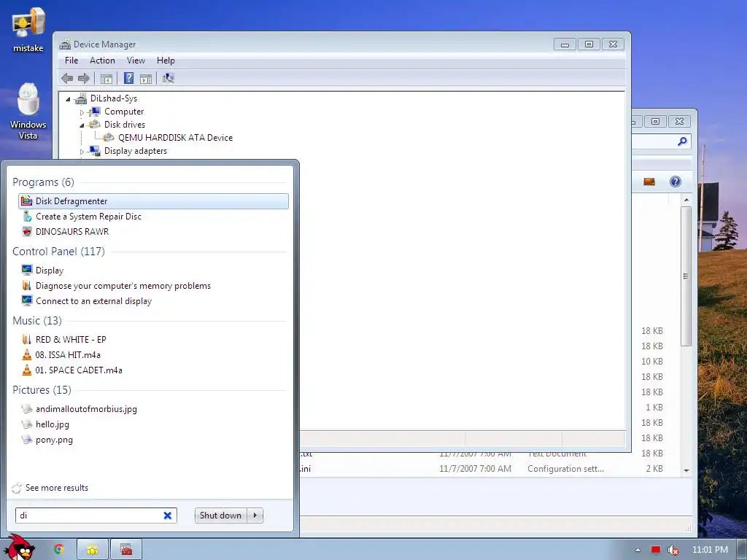The image size is (747, 560).
Task: Go back using Device Manager's Back arrow
Action: tap(67, 78)
